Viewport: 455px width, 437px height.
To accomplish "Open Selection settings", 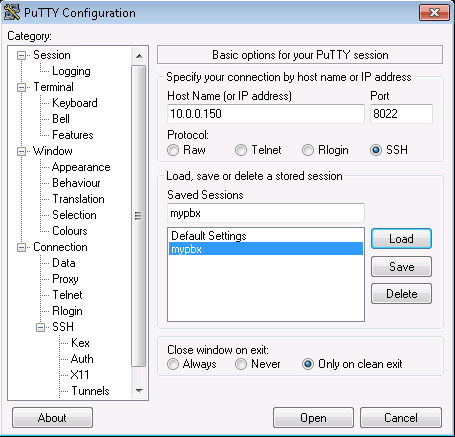I will pos(74,215).
